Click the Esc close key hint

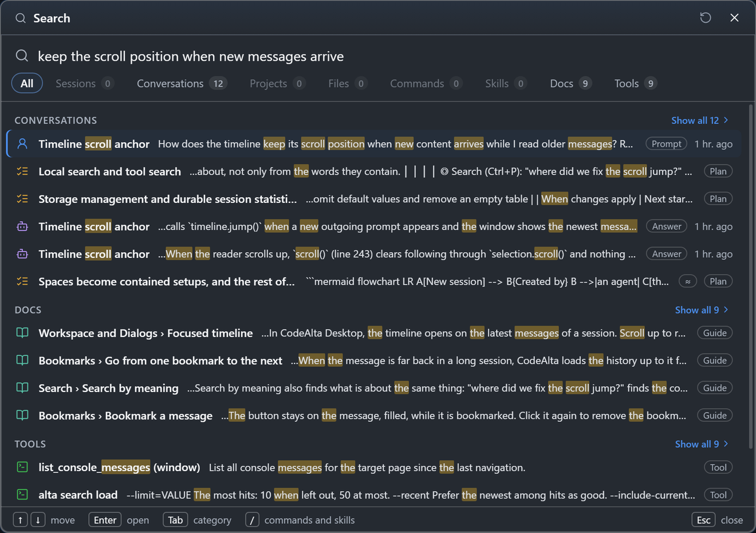point(704,520)
